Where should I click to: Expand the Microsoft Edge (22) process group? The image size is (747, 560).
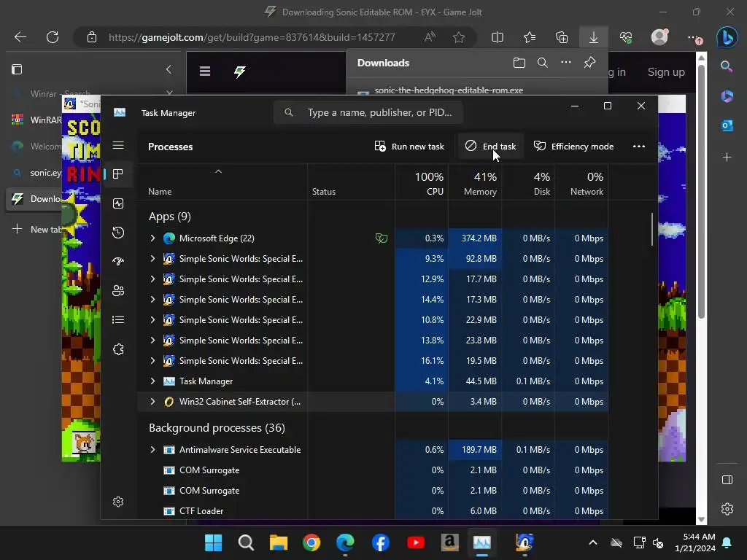[x=152, y=238]
